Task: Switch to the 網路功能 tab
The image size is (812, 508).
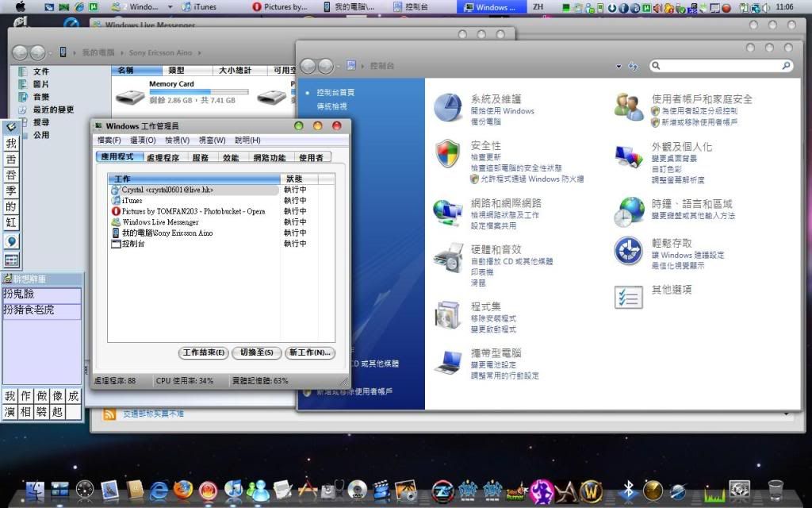Action: (270, 158)
